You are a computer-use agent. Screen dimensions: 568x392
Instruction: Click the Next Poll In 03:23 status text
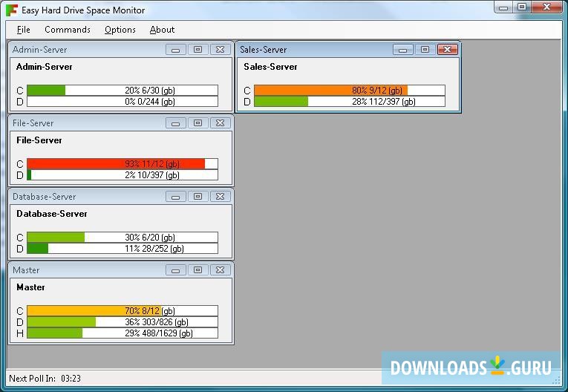point(45,379)
